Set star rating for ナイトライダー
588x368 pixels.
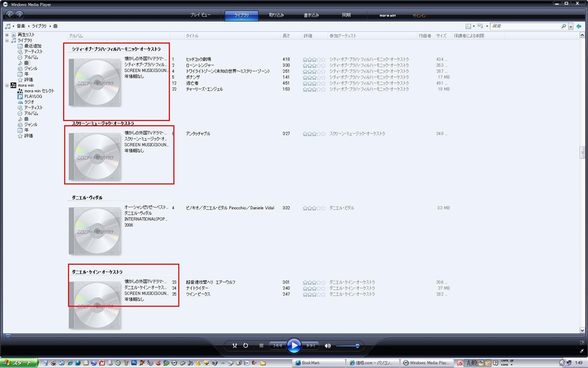pyautogui.click(x=314, y=288)
